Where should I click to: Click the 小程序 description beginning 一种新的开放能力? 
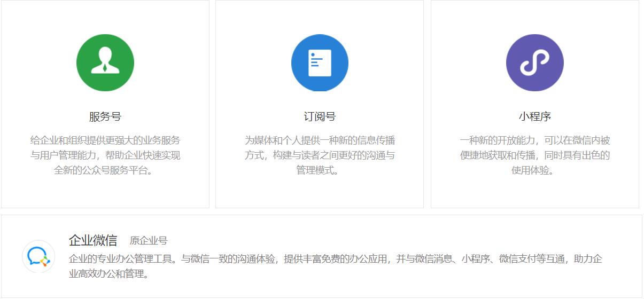pyautogui.click(x=535, y=155)
